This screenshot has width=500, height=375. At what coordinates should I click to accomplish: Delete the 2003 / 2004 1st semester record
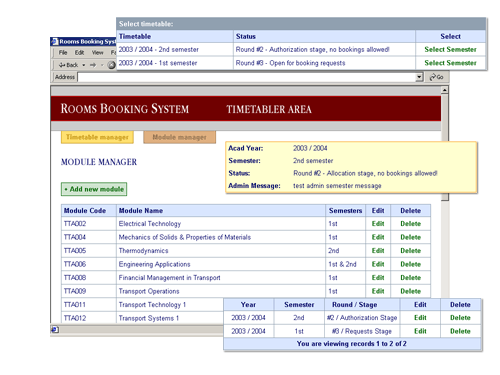point(460,331)
